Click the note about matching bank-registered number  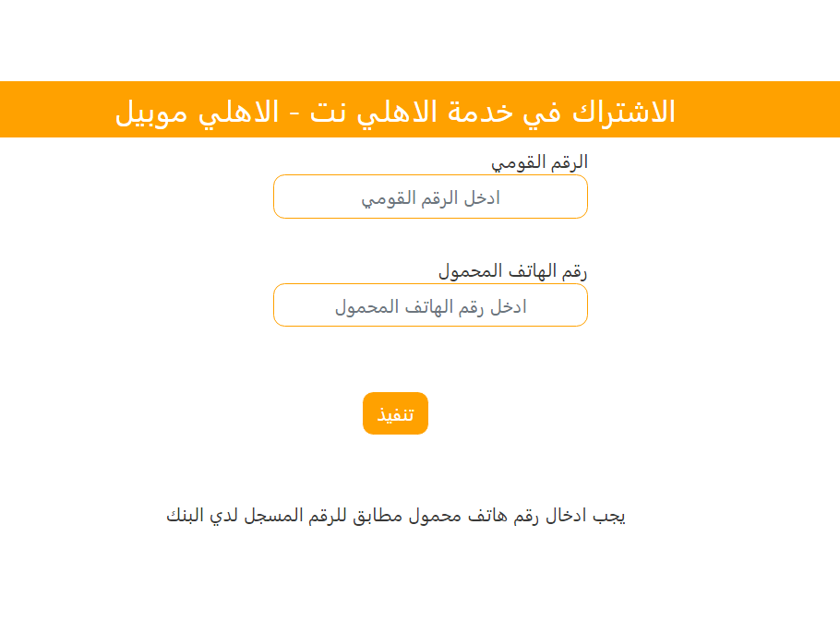395,516
